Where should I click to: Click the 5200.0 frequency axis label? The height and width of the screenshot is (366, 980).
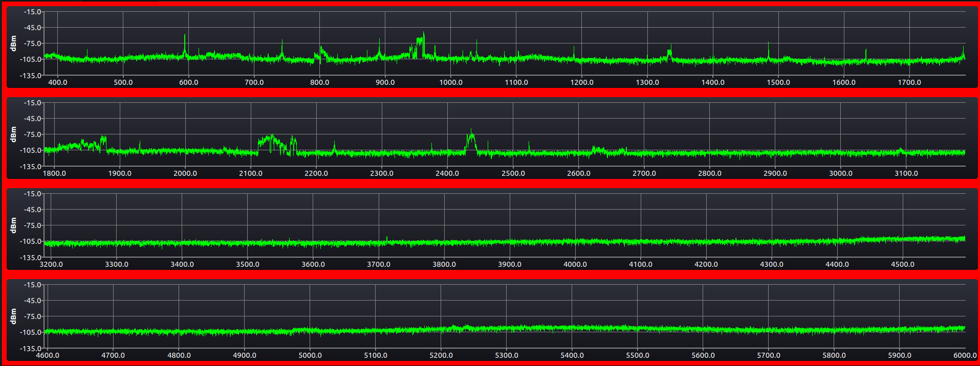(x=441, y=355)
